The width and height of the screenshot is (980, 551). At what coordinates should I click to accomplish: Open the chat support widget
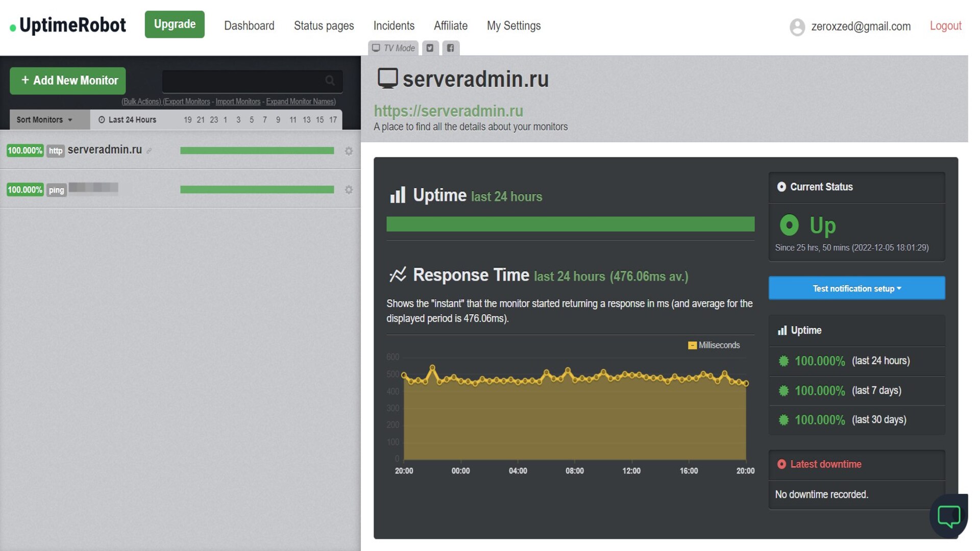pyautogui.click(x=949, y=516)
